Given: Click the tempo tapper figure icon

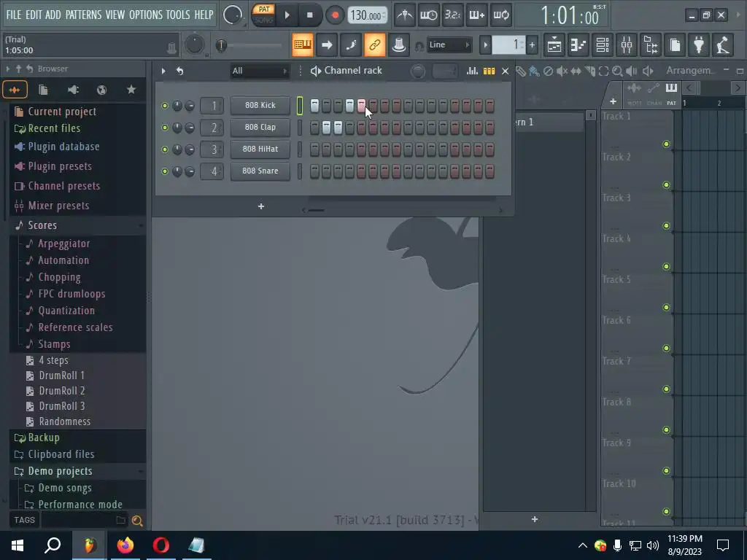Looking at the screenshot, I should 723,45.
